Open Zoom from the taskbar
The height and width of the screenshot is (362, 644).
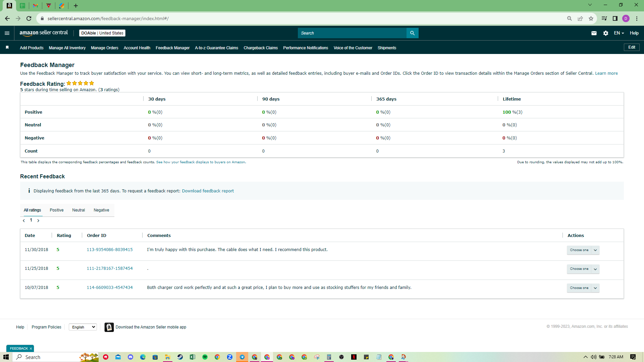tap(230, 357)
